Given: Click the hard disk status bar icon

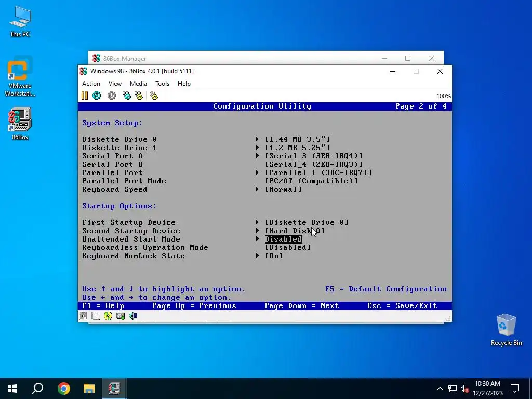Looking at the screenshot, I should (121, 316).
